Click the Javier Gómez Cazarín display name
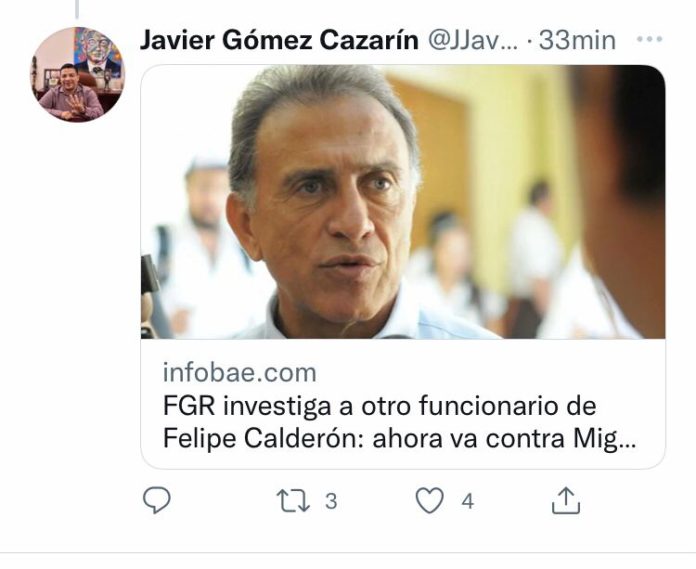Image resolution: width=696 pixels, height=569 pixels. pos(279,40)
